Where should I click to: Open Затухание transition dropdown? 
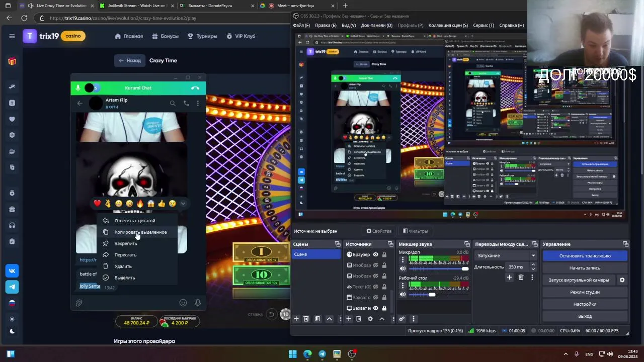[506, 255]
